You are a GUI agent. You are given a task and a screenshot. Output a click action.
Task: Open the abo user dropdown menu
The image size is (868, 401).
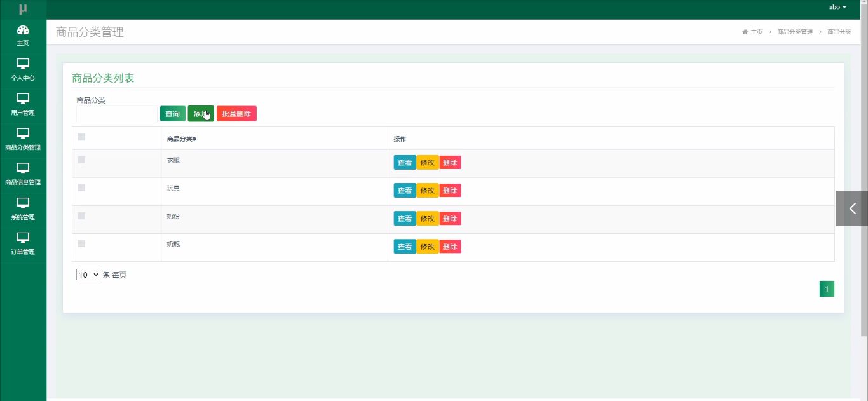837,7
